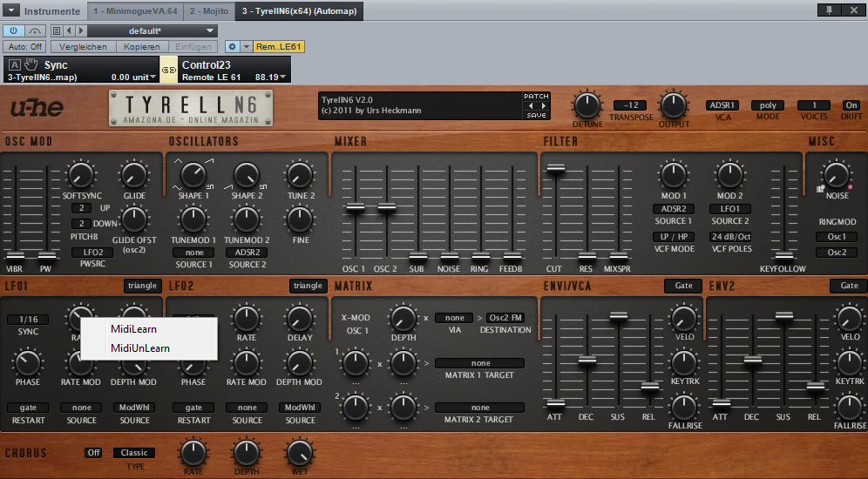Click the blue gear settings icon

tap(233, 47)
